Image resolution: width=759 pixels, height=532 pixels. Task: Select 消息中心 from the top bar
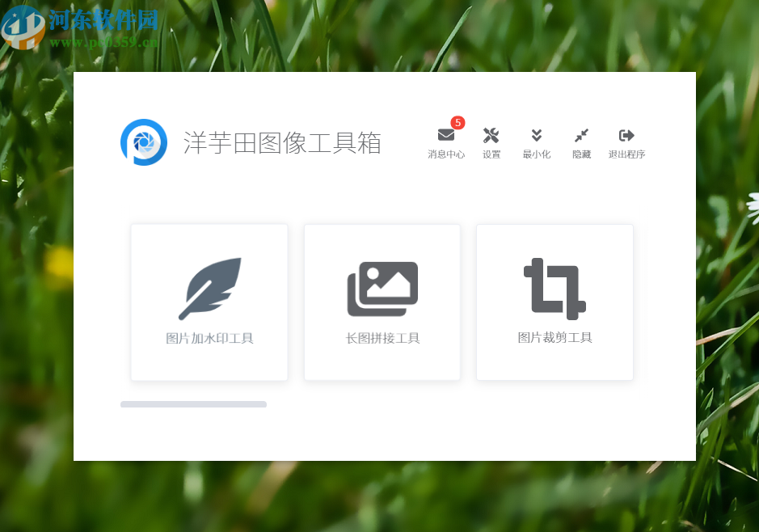(445, 154)
